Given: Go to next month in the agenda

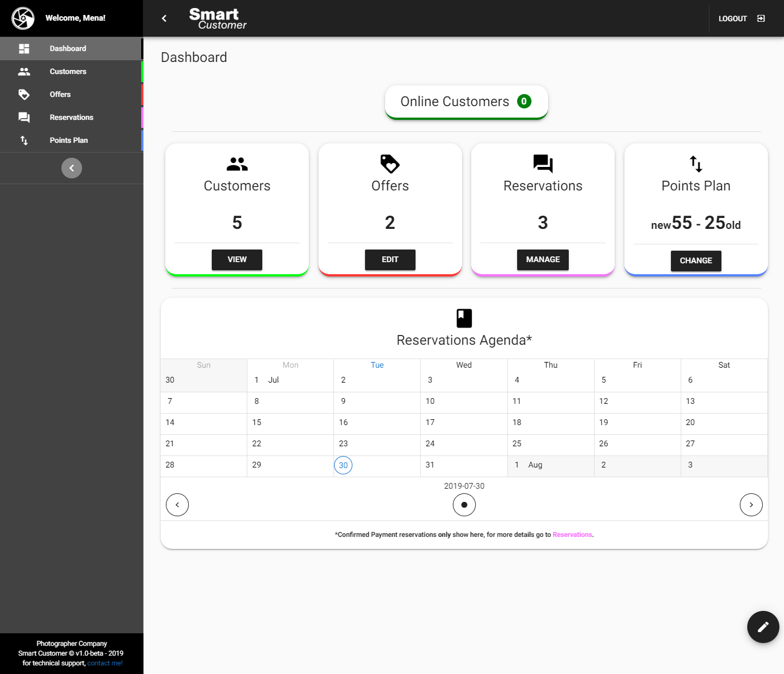Looking at the screenshot, I should pos(751,505).
